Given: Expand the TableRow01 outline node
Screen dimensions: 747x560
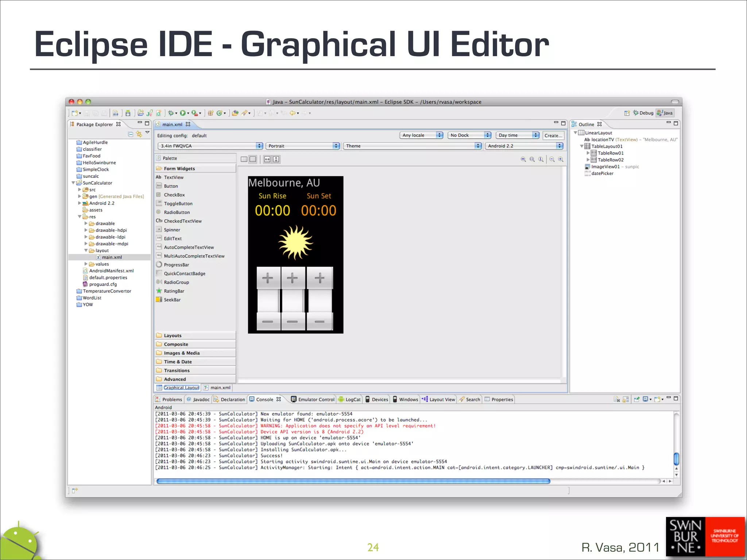Looking at the screenshot, I should coord(588,153).
